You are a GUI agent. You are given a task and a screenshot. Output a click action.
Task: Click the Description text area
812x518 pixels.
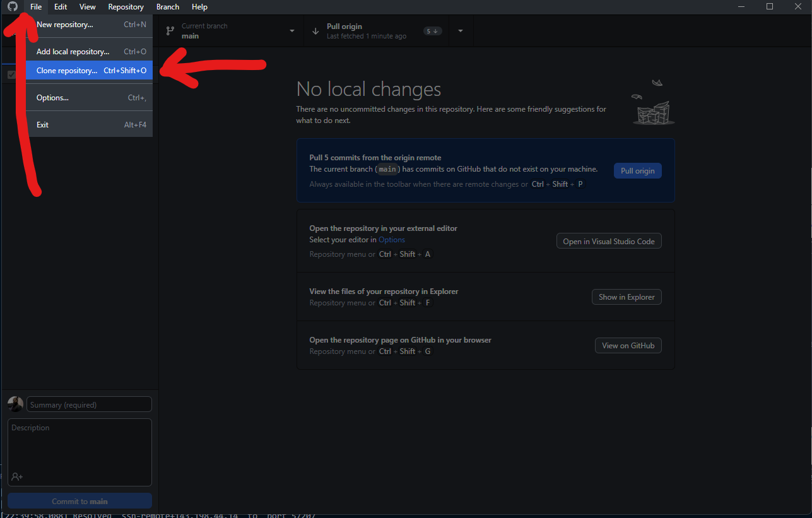click(x=79, y=452)
